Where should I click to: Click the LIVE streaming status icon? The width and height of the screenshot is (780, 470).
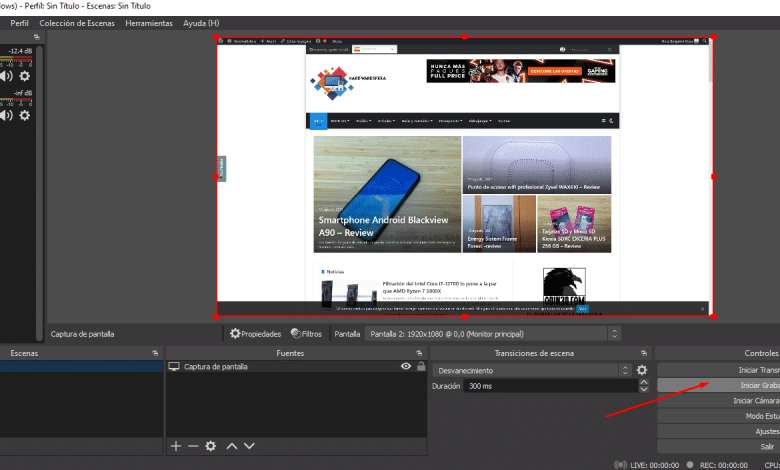[x=620, y=465]
